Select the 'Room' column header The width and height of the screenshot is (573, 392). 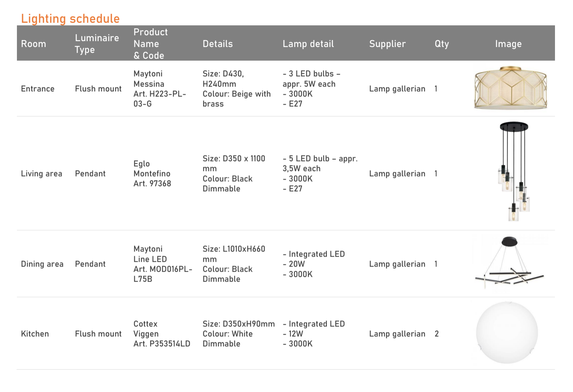coord(33,44)
